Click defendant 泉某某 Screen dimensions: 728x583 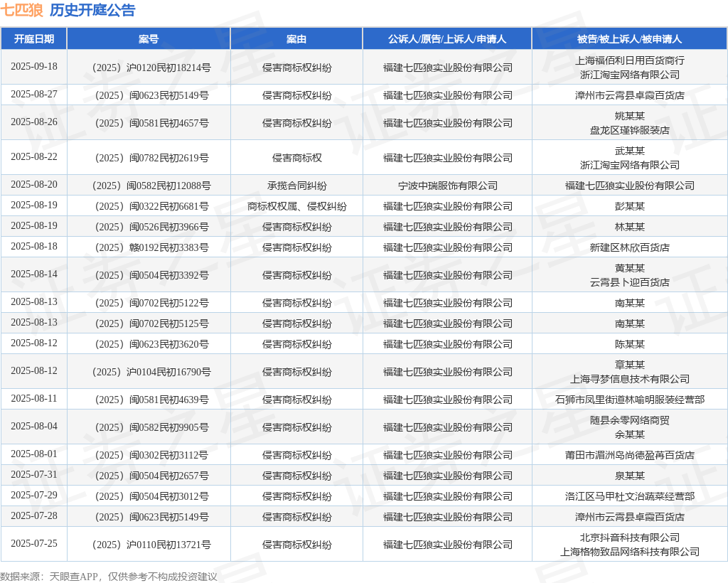(630, 476)
